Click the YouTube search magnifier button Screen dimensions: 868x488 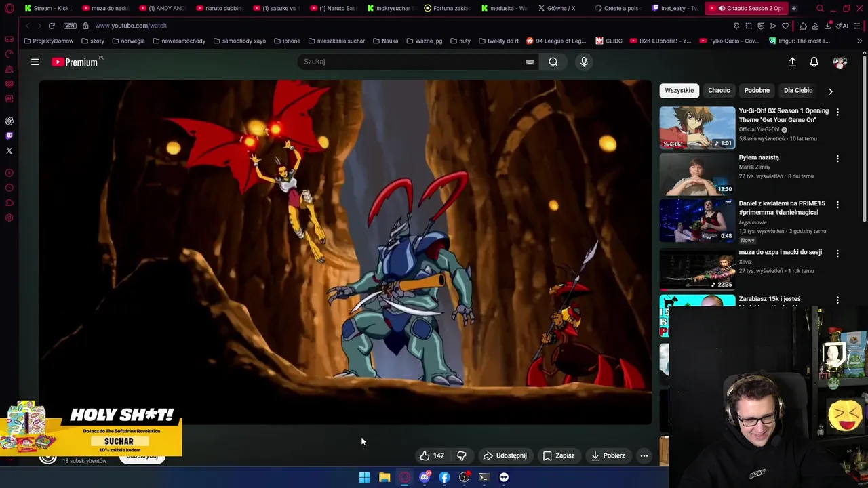coord(553,62)
